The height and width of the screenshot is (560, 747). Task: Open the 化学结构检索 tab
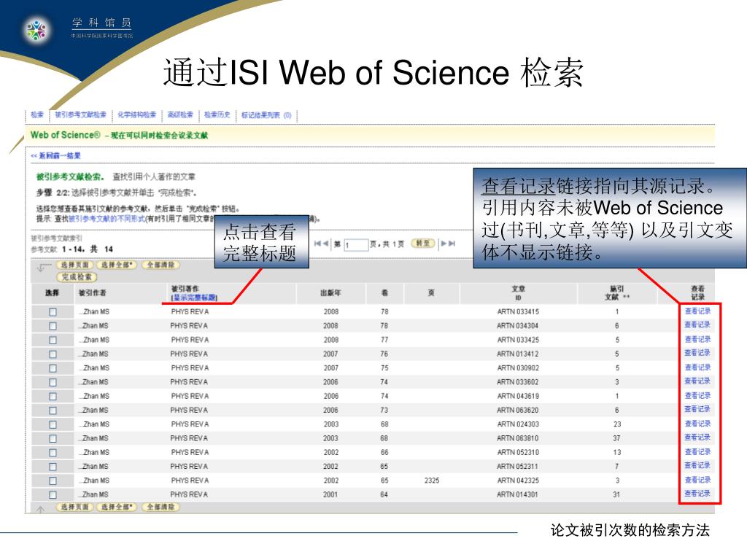point(137,114)
